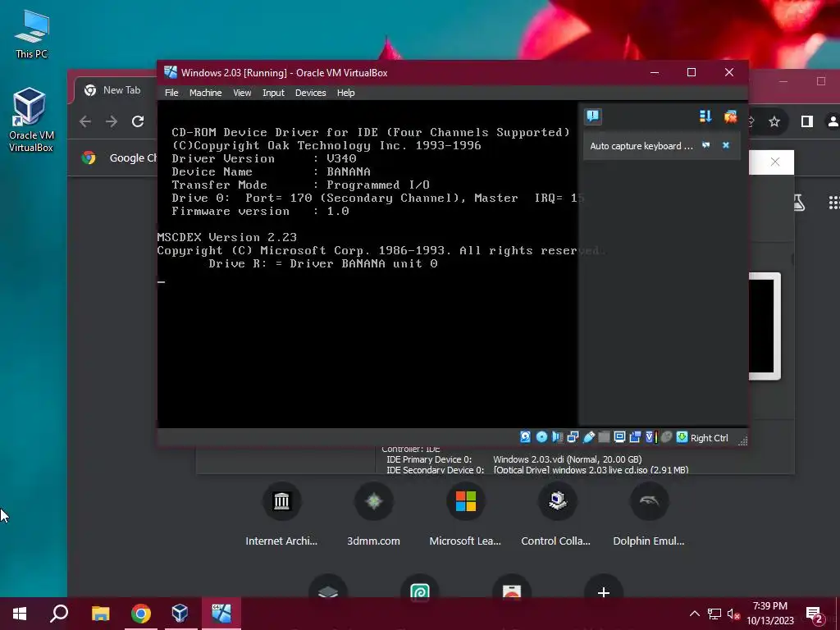This screenshot has height=630, width=840.
Task: Click the muted volume tray icon
Action: pyautogui.click(x=733, y=614)
